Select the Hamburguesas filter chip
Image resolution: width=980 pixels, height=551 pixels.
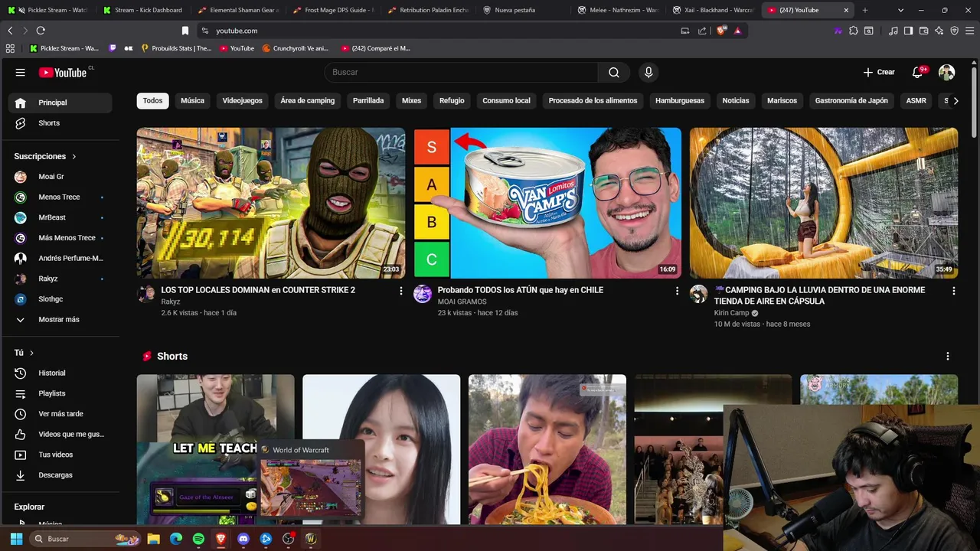pyautogui.click(x=680, y=100)
